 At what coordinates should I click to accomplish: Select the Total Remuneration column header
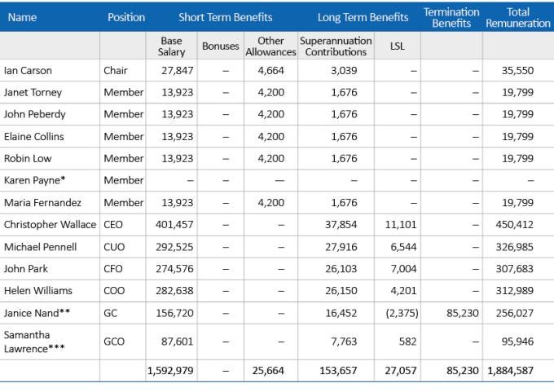pyautogui.click(x=518, y=17)
